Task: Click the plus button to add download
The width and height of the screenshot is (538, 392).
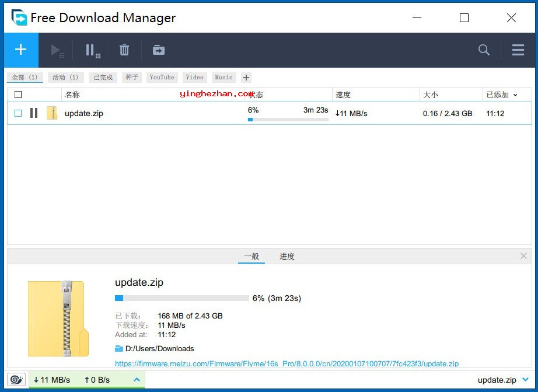Action: (x=21, y=50)
